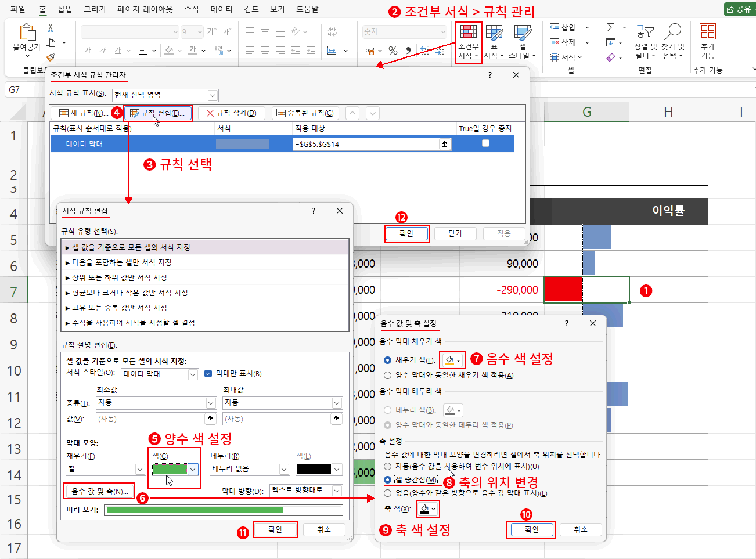Click the clear eraser icon in 편집 group

(x=611, y=57)
